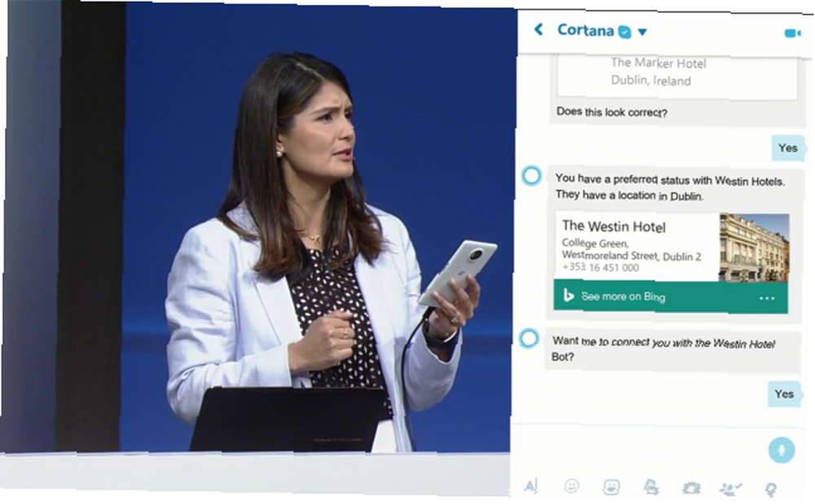Image resolution: width=815 pixels, height=504 pixels.
Task: Open the Moji sticker face icon
Action: pyautogui.click(x=611, y=487)
